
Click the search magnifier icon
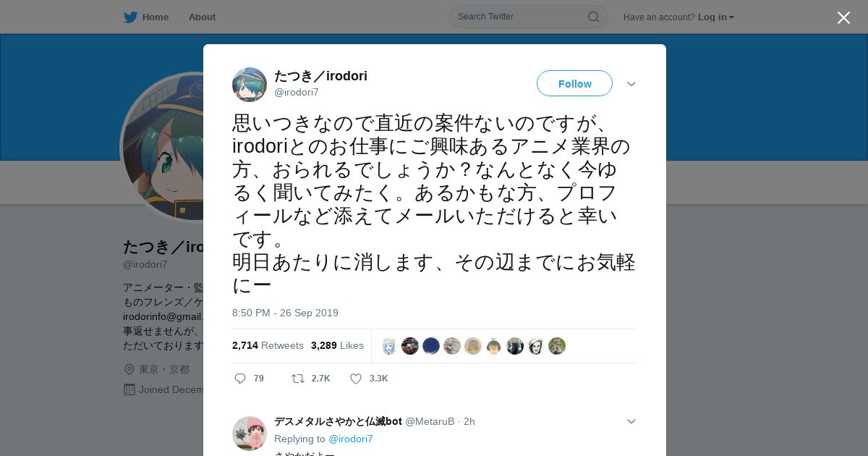click(x=593, y=17)
